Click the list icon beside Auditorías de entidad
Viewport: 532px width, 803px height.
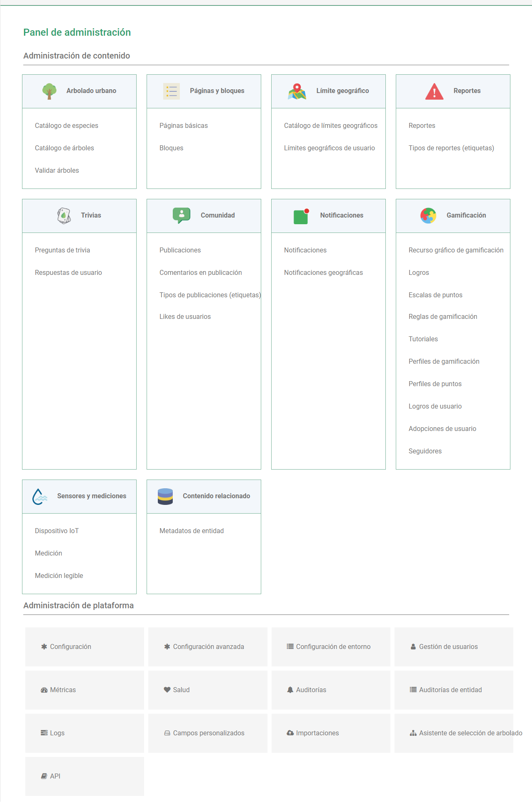(413, 690)
